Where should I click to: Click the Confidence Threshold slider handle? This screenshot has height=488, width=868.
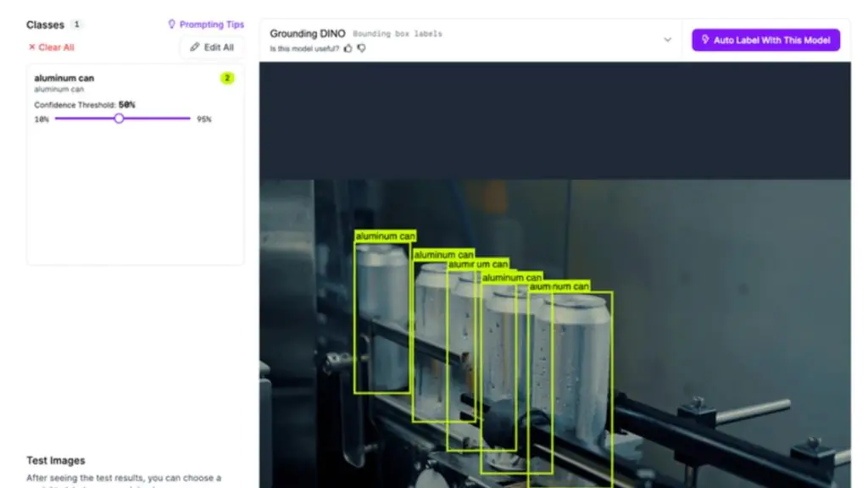(119, 119)
